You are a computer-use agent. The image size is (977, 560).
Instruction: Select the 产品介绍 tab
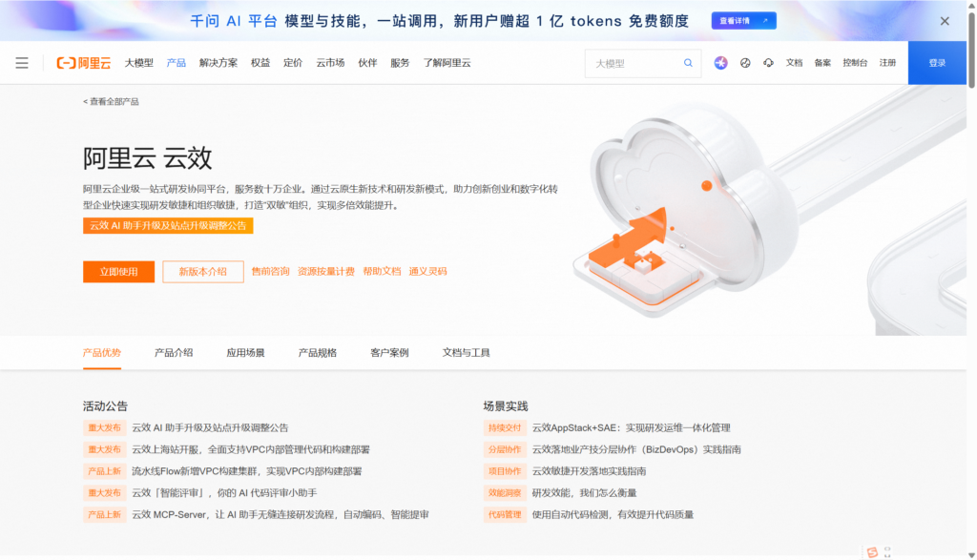point(174,353)
